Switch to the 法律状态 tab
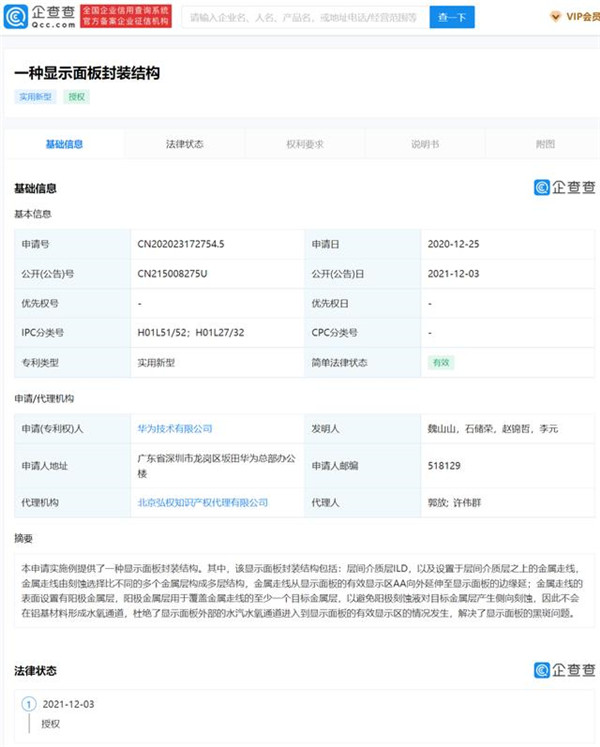This screenshot has height=747, width=600. coord(184,144)
